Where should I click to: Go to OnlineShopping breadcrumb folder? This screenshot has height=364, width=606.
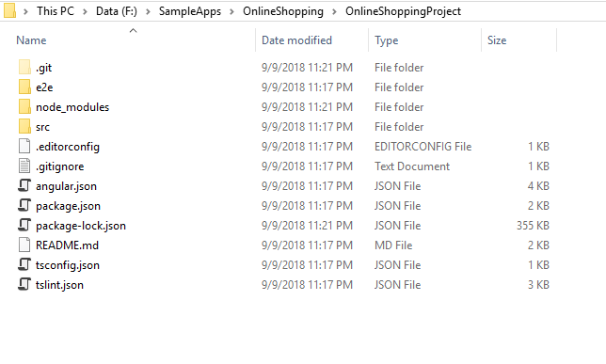click(283, 11)
